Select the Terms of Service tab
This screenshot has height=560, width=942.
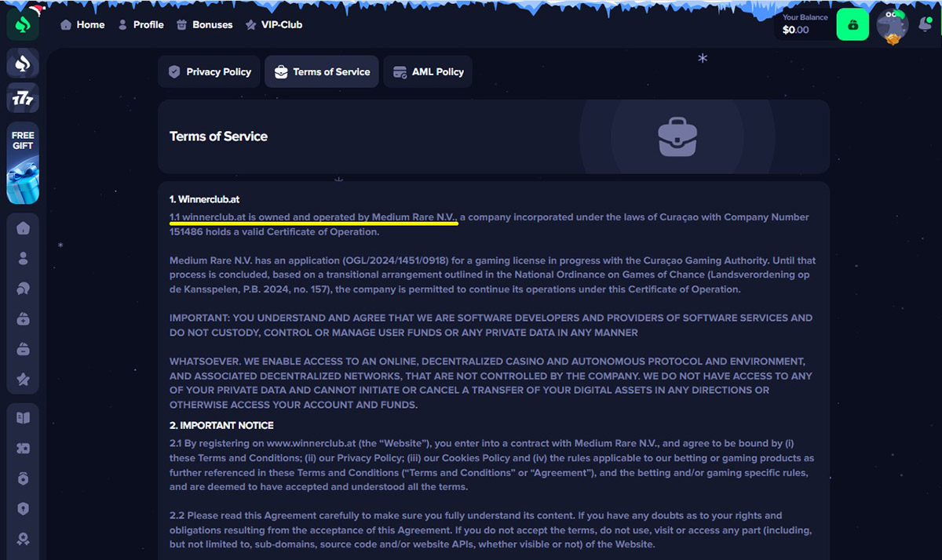point(322,71)
